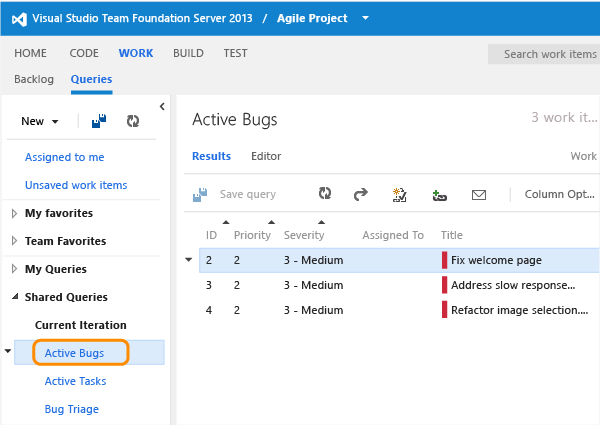Click the red marker beside Address slow response
This screenshot has height=425, width=600.
point(444,285)
